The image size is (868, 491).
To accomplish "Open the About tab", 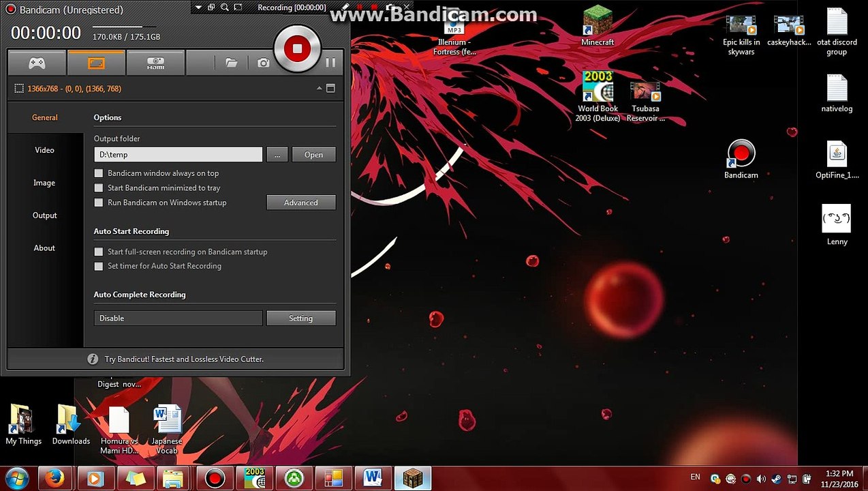I will (x=45, y=248).
